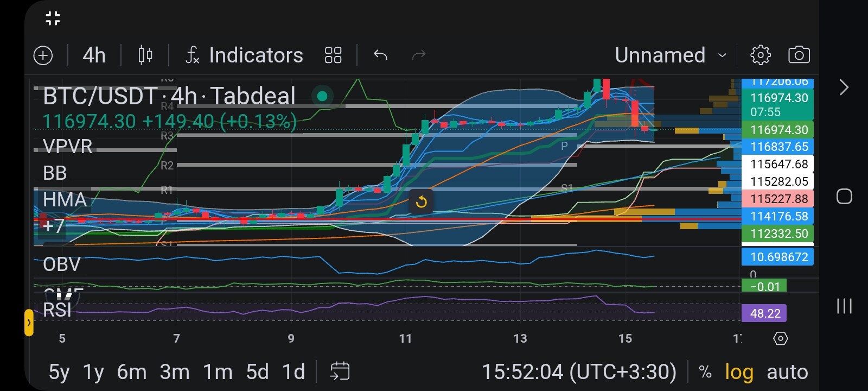
Task: Select the RSI pane legend
Action: click(57, 310)
